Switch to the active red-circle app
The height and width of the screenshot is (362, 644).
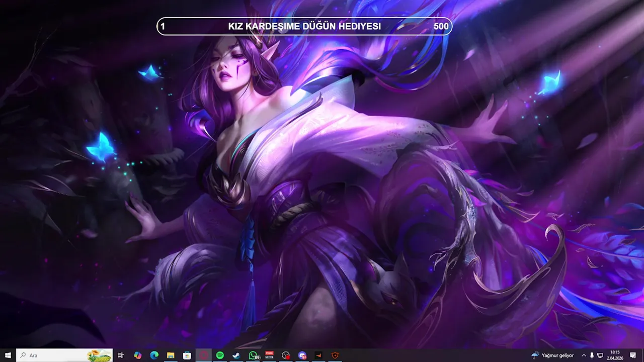click(x=203, y=355)
